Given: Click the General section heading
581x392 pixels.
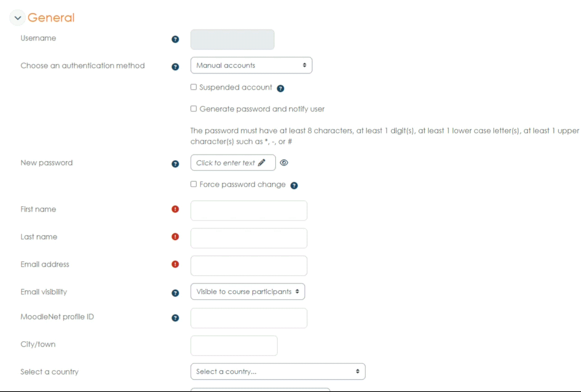Looking at the screenshot, I should [x=51, y=17].
